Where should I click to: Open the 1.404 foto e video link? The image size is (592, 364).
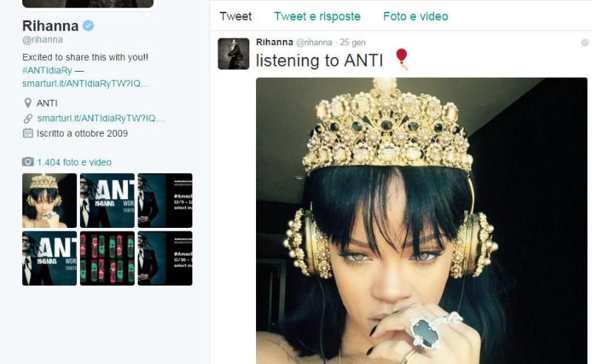[x=74, y=162]
